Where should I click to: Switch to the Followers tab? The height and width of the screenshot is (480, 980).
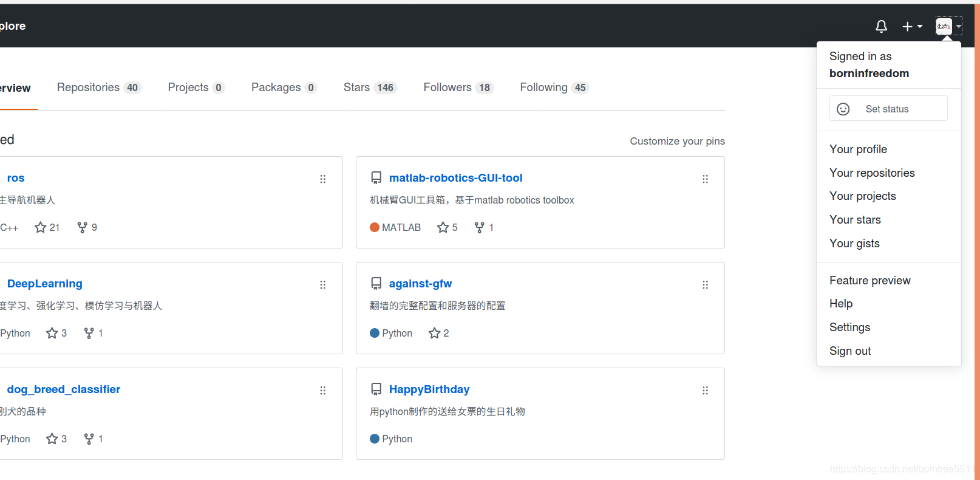[458, 87]
